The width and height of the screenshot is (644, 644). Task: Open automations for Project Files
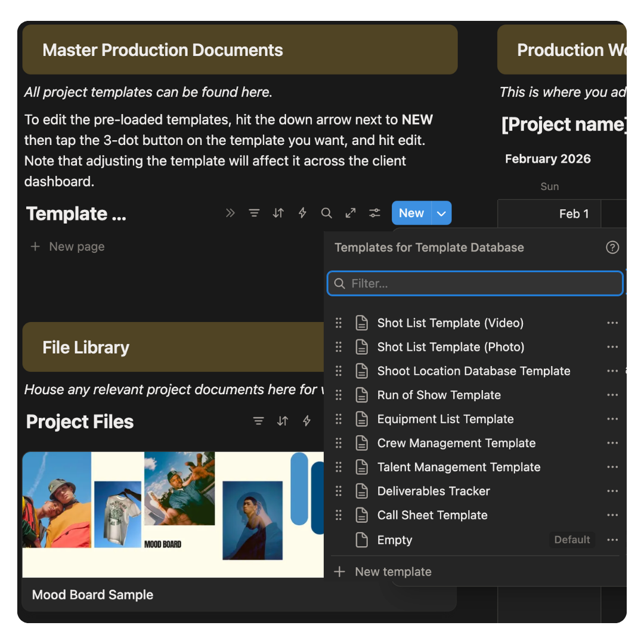[x=306, y=421]
